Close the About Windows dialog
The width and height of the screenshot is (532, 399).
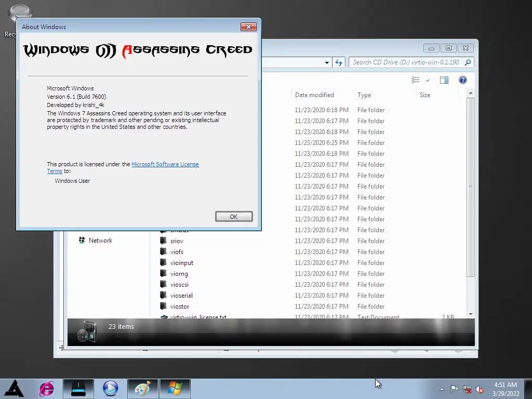248,27
